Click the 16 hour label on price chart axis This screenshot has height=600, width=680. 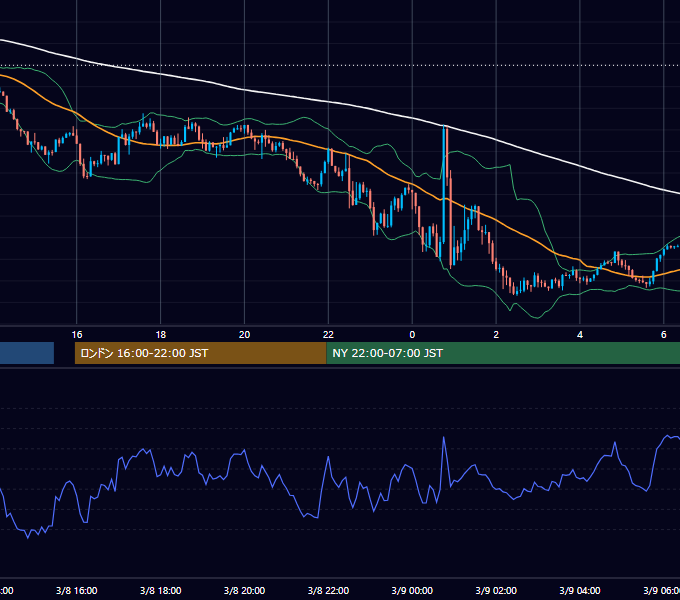pos(77,335)
